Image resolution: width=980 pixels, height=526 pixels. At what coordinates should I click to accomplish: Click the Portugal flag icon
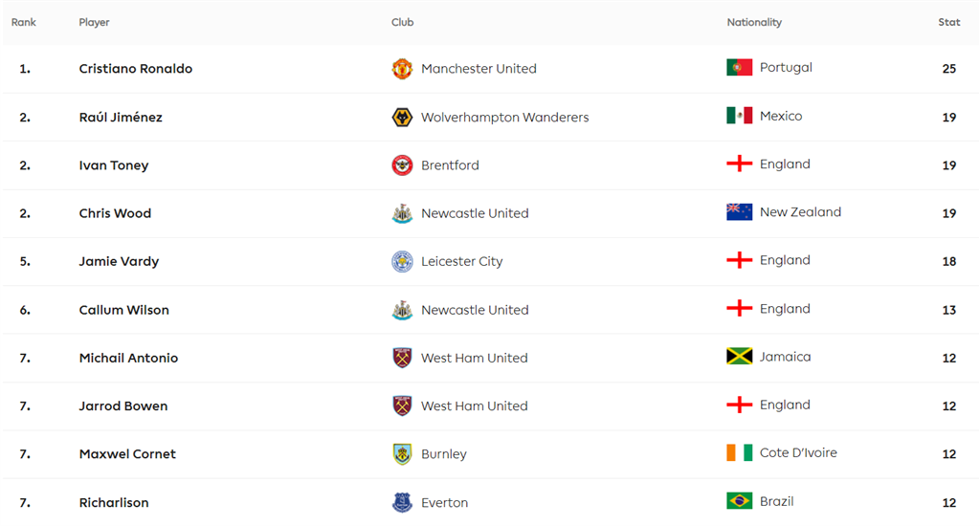739,68
